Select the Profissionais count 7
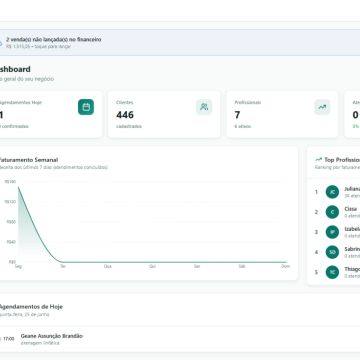360x360 pixels. click(x=237, y=115)
